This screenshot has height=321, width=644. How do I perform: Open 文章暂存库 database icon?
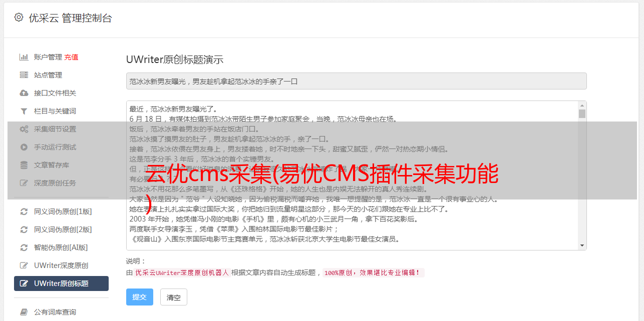24,165
